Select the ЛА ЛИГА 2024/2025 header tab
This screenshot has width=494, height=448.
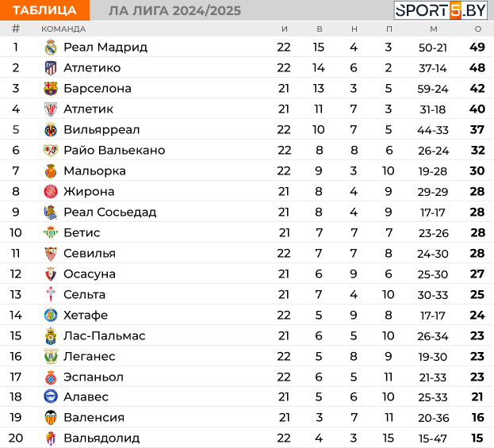pyautogui.click(x=175, y=11)
